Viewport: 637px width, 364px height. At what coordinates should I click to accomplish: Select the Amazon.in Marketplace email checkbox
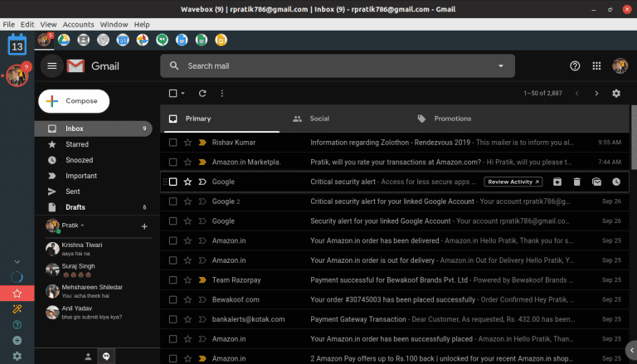(173, 162)
